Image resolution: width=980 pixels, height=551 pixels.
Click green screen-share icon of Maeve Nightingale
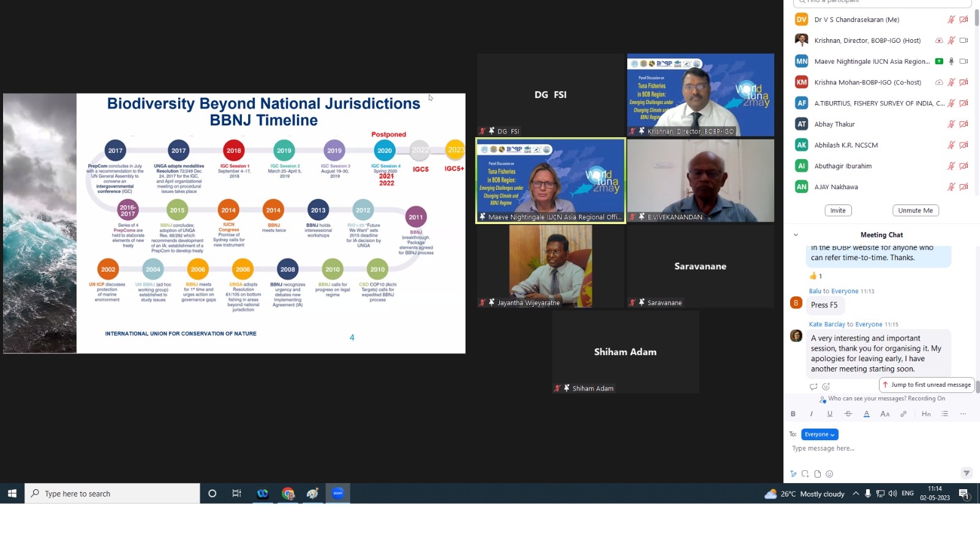pos(939,61)
